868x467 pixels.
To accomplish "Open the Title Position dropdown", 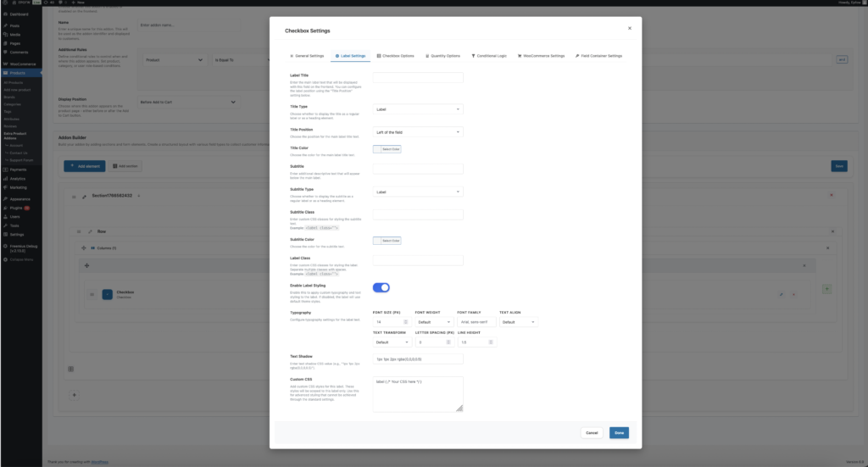I will [418, 132].
